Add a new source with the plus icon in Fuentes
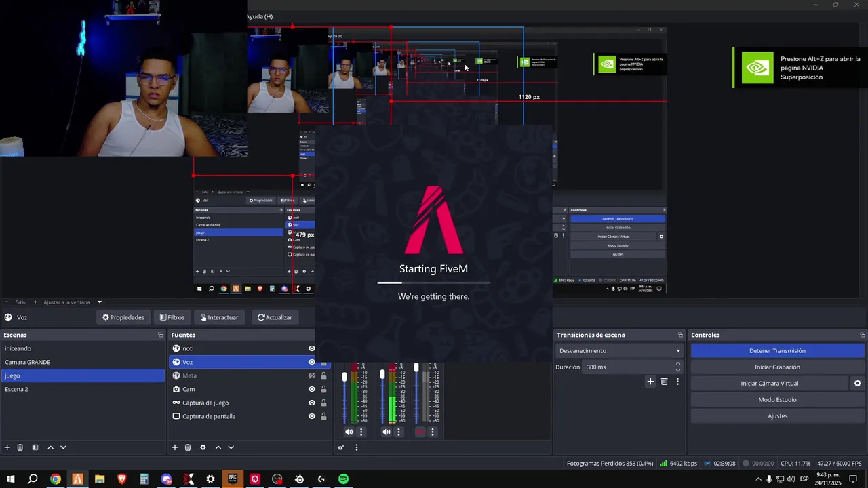 tap(175, 447)
